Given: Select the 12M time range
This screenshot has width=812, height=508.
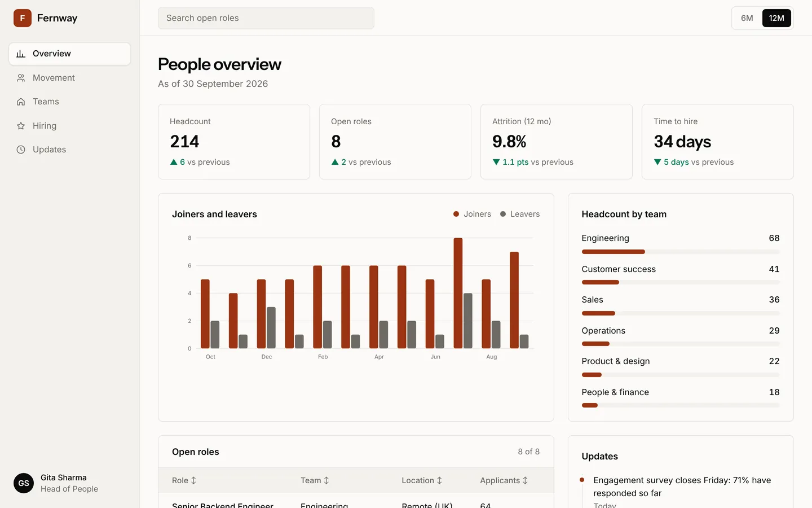Looking at the screenshot, I should 776,18.
